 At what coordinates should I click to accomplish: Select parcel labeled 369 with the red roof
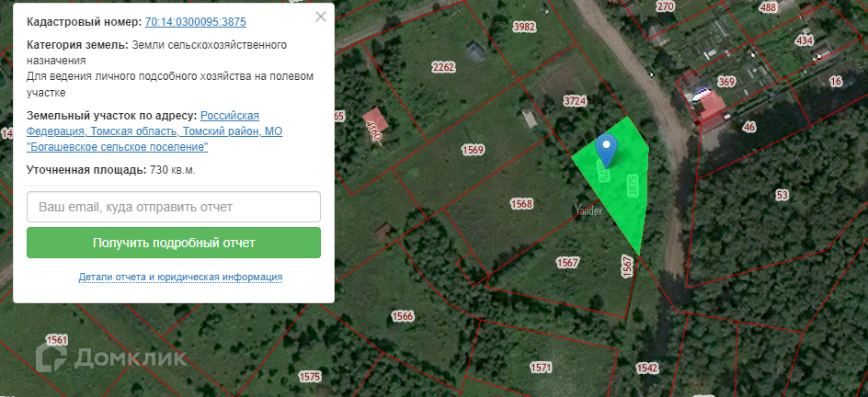tap(726, 83)
